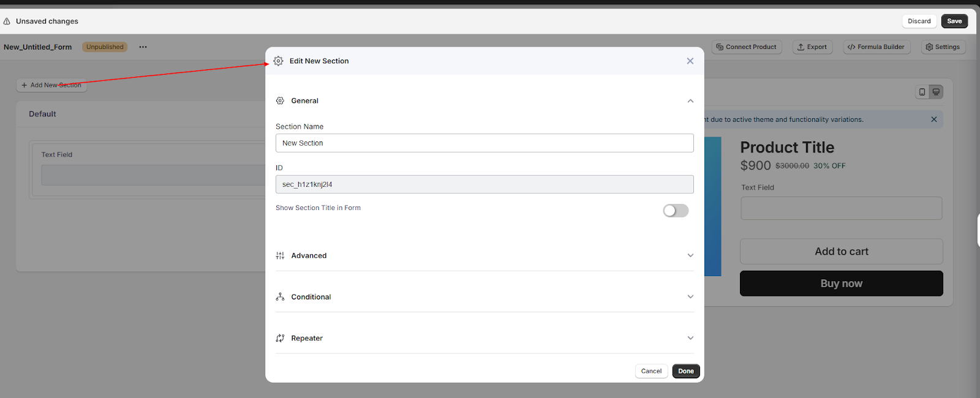Click the Conditional branch icon
The height and width of the screenshot is (398, 980).
pyautogui.click(x=280, y=297)
